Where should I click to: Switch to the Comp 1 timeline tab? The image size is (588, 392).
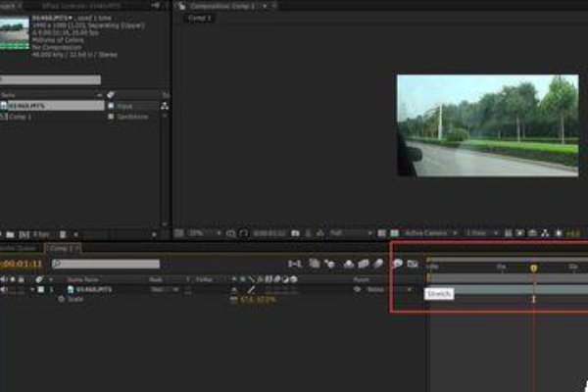point(67,249)
